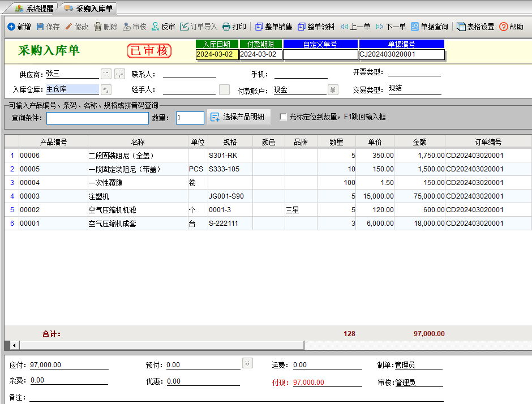The width and height of the screenshot is (532, 404).
Task: Go to next document with 下一单
Action: [x=391, y=27]
